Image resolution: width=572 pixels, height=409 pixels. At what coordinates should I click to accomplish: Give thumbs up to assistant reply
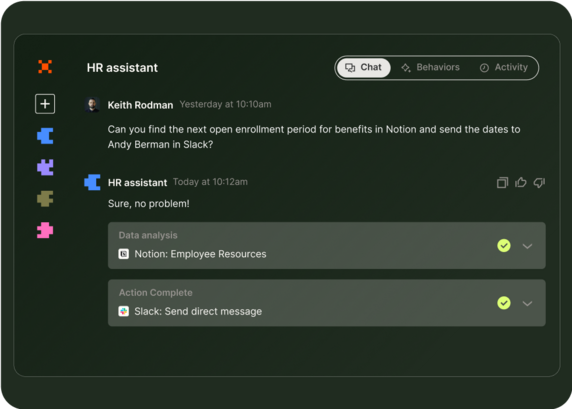click(x=521, y=182)
